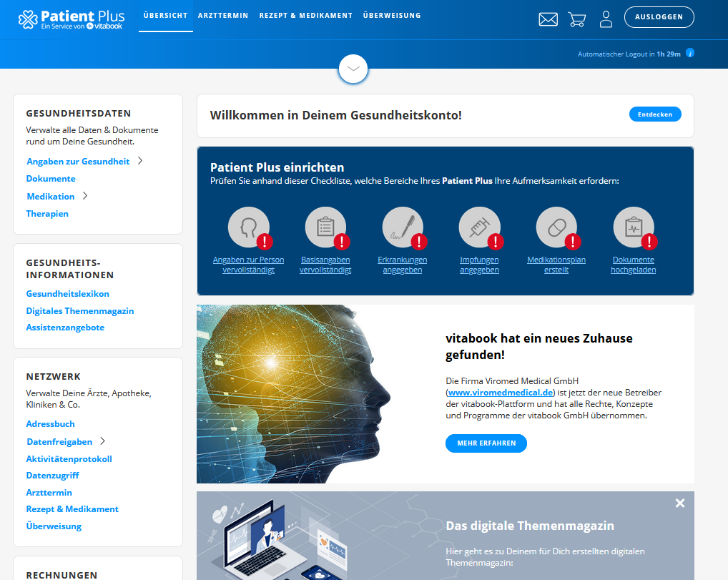Viewport: 728px width, 580px height.
Task: Open the Therapien sidebar link
Action: pos(47,214)
